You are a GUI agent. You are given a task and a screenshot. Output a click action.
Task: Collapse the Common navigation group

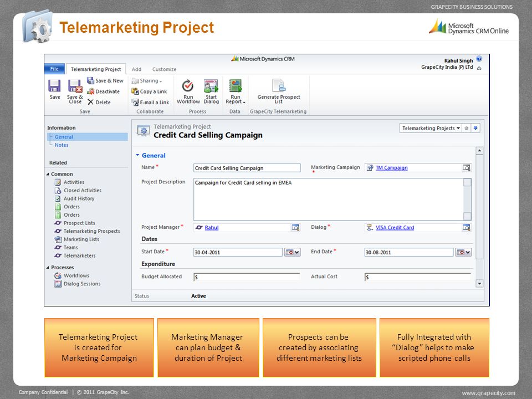pos(48,174)
